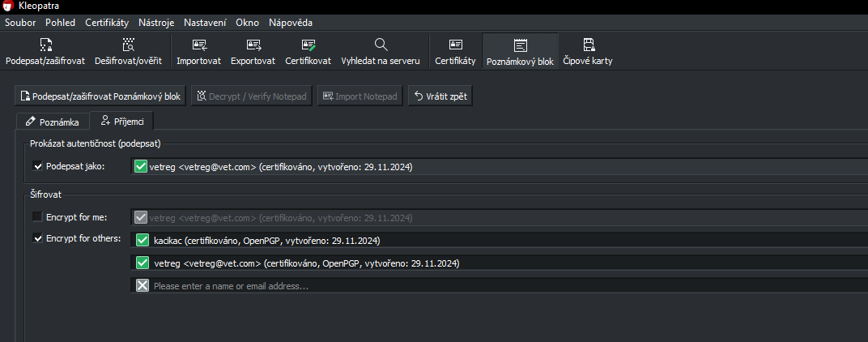
Task: Uncheck the Podepsat jako checkbox
Action: point(37,166)
